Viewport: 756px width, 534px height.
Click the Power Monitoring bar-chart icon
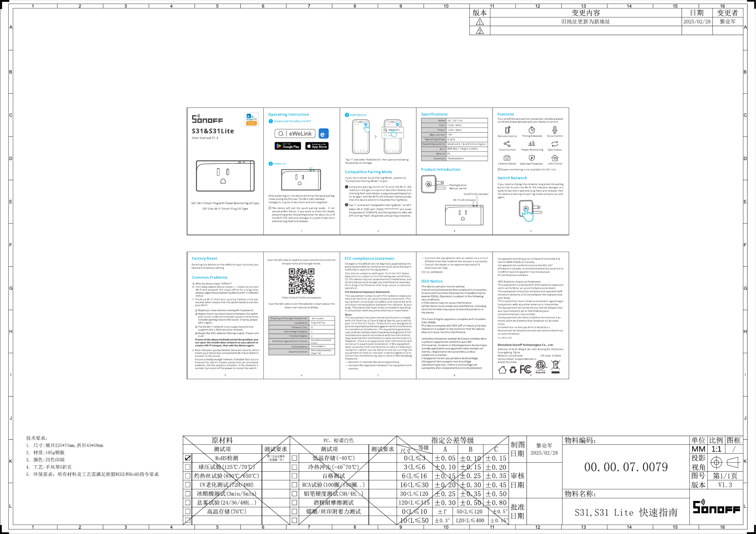pyautogui.click(x=532, y=144)
